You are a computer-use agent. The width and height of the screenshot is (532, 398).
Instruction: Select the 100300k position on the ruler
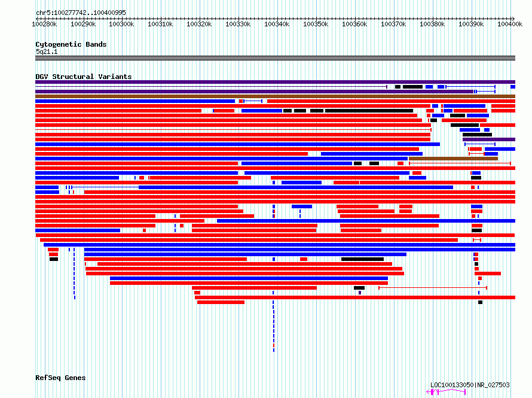(121, 24)
